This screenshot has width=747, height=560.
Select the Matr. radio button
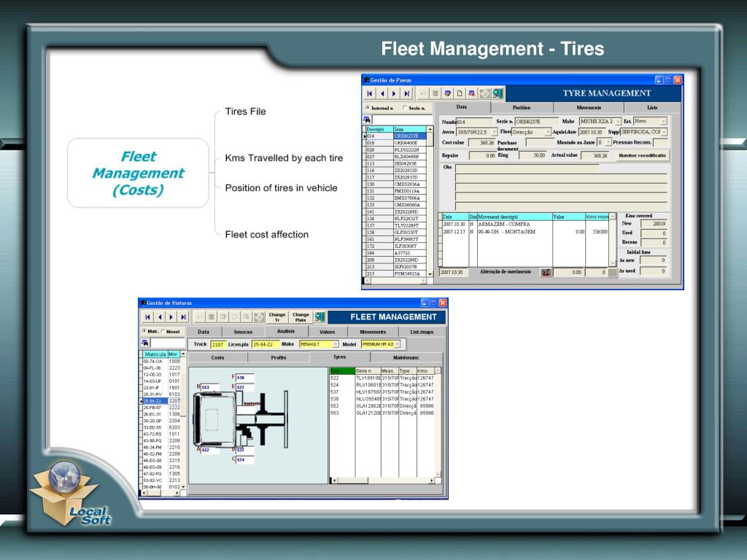(x=144, y=331)
